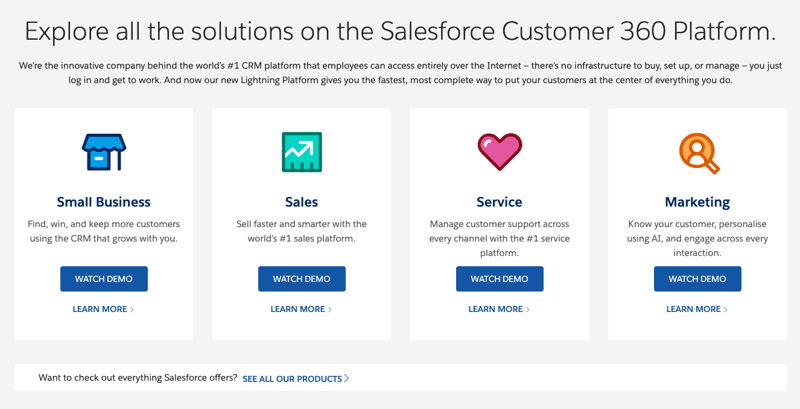Click the Small Business card heading
The image size is (800, 409).
[x=103, y=202]
